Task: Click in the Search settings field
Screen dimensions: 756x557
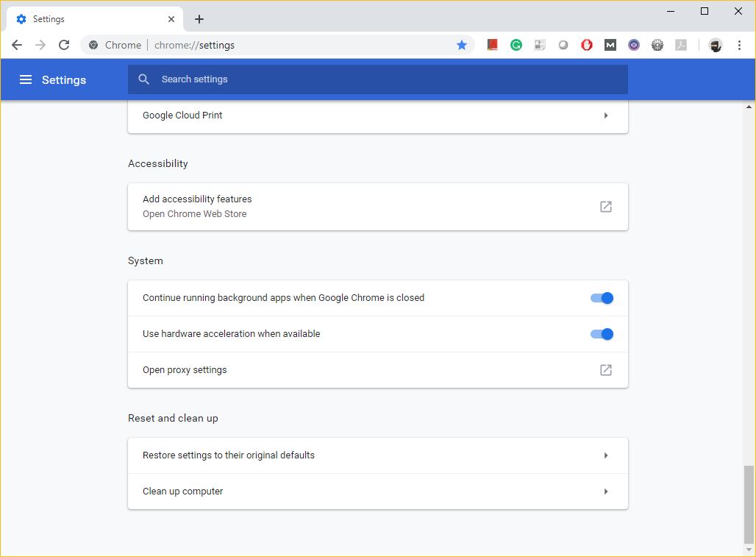Action: tap(377, 79)
